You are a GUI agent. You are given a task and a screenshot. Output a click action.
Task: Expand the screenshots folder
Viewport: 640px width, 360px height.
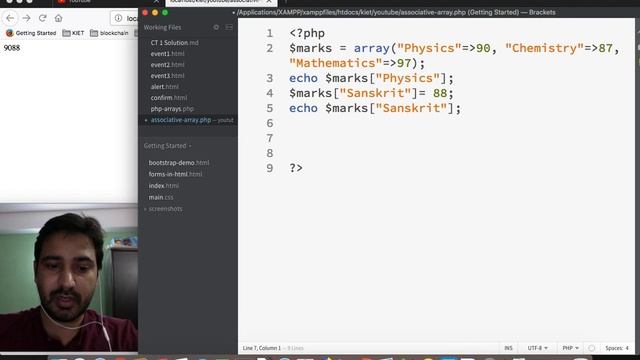[164, 209]
